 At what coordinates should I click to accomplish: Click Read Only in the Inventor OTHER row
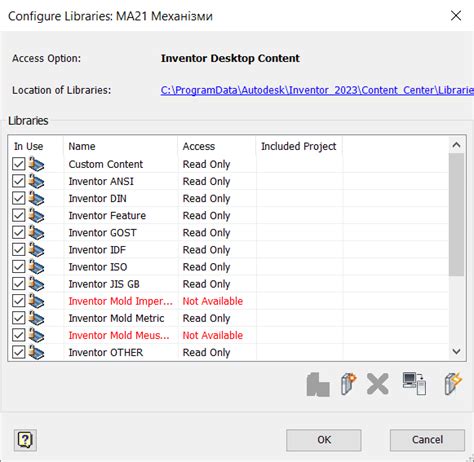pyautogui.click(x=206, y=353)
